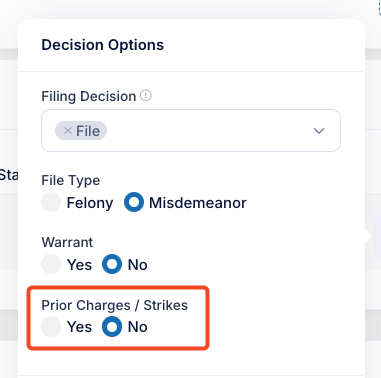
Task: Remove the File chip using its x icon
Action: (x=68, y=131)
